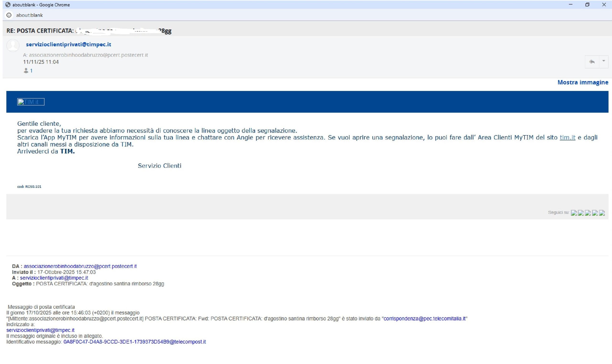
Task: Click the last Seguici su social icon
Action: pos(602,213)
